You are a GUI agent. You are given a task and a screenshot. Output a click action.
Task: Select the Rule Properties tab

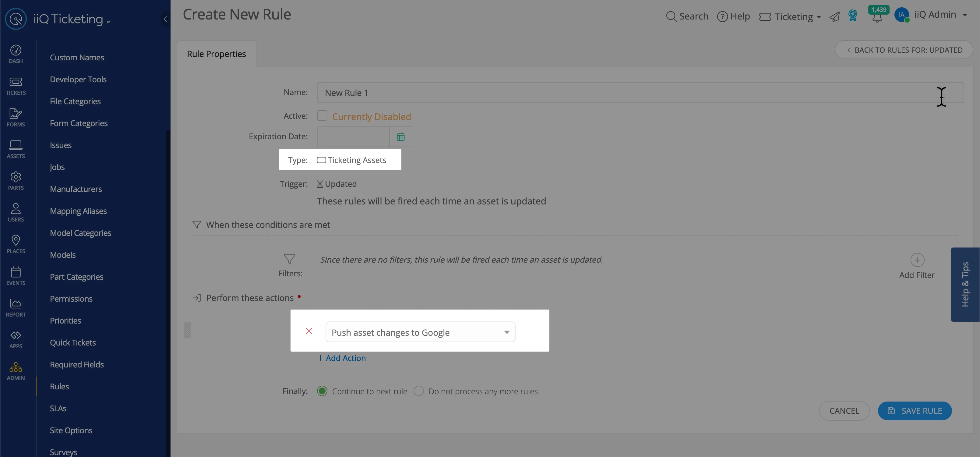pyautogui.click(x=216, y=54)
